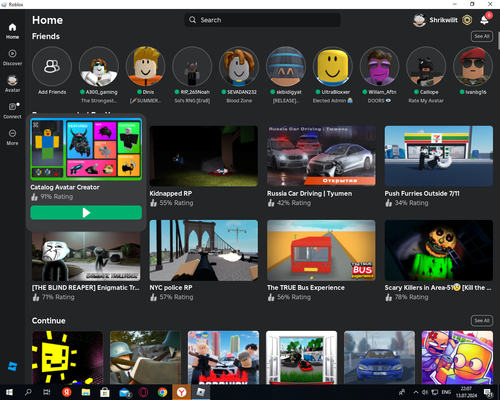Image resolution: width=500 pixels, height=400 pixels.
Task: Open the Push Furries Outside 7/11 thumbnail
Action: pos(439,156)
